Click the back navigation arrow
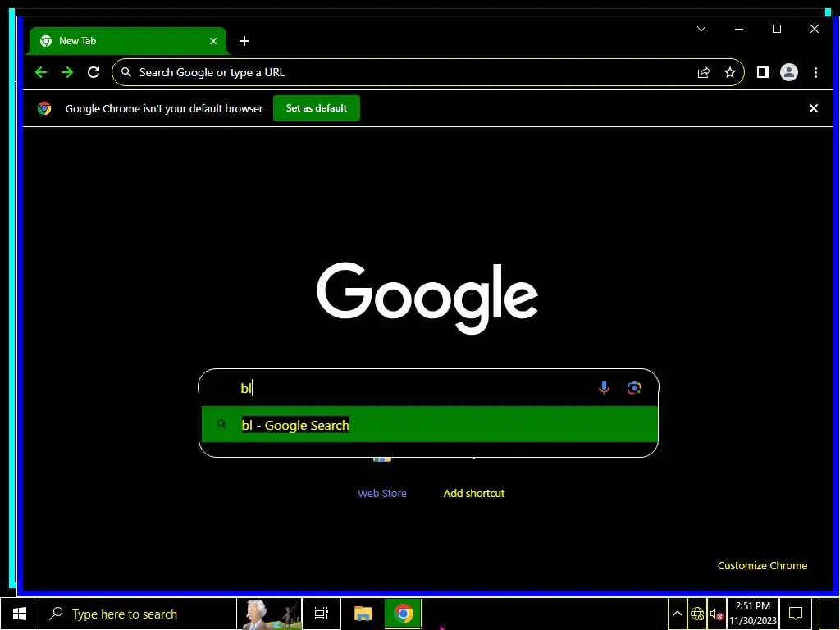This screenshot has height=630, width=840. [41, 72]
